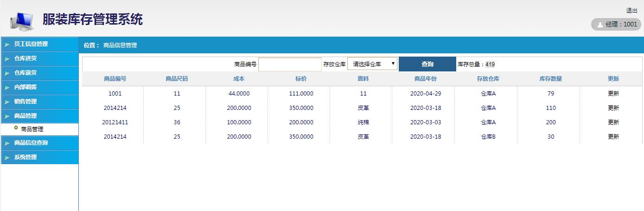Click the 商品年份 column header
The width and height of the screenshot is (644, 211).
point(426,79)
